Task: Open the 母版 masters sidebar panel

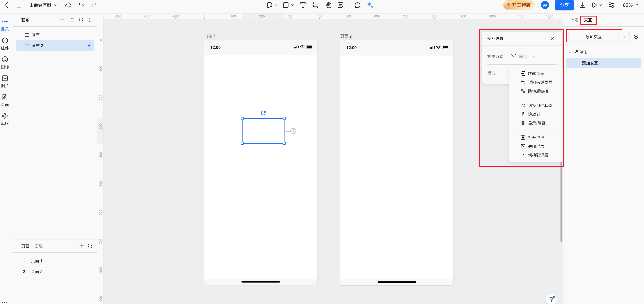Action: (x=5, y=119)
